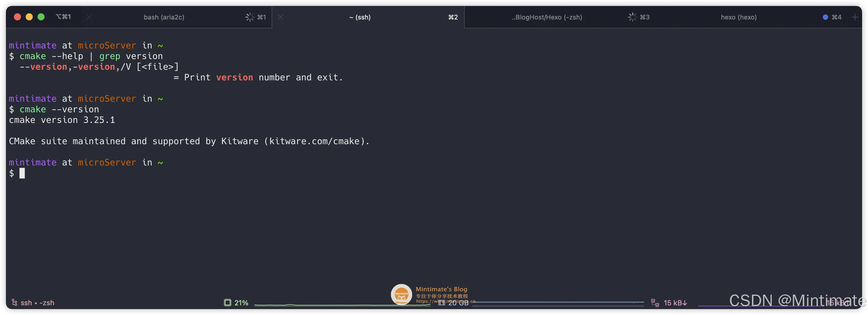Viewport: 868px width, 315px height.
Task: Click the ⌘2 shortcut label on ssh tab
Action: coord(453,17)
